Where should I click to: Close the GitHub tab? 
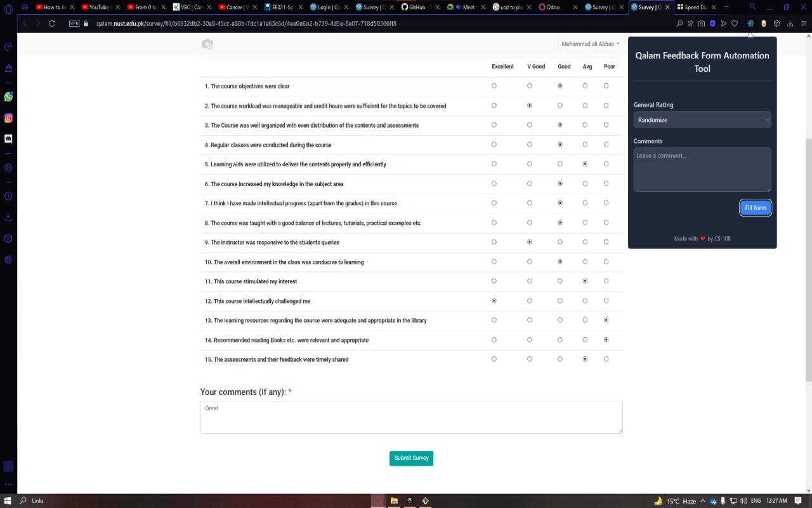pyautogui.click(x=438, y=7)
